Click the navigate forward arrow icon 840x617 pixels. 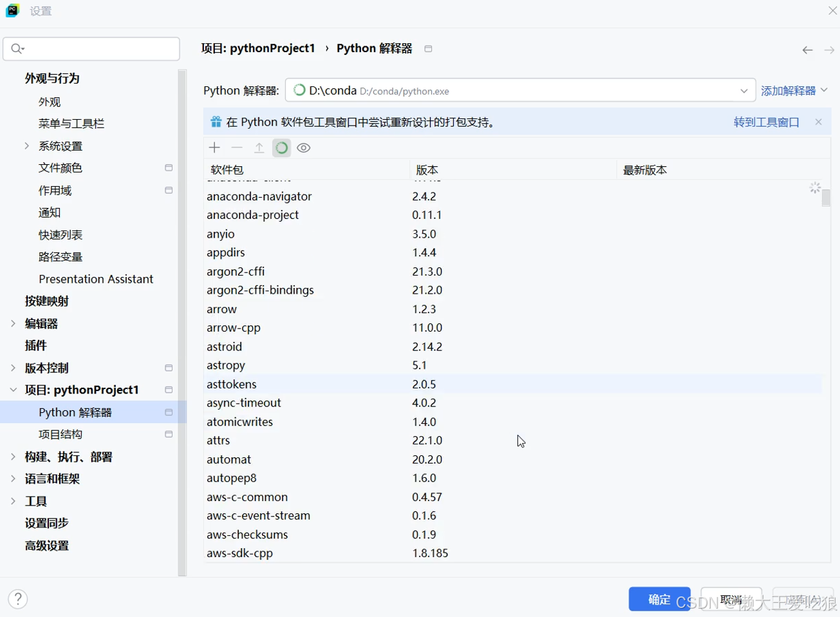(829, 50)
